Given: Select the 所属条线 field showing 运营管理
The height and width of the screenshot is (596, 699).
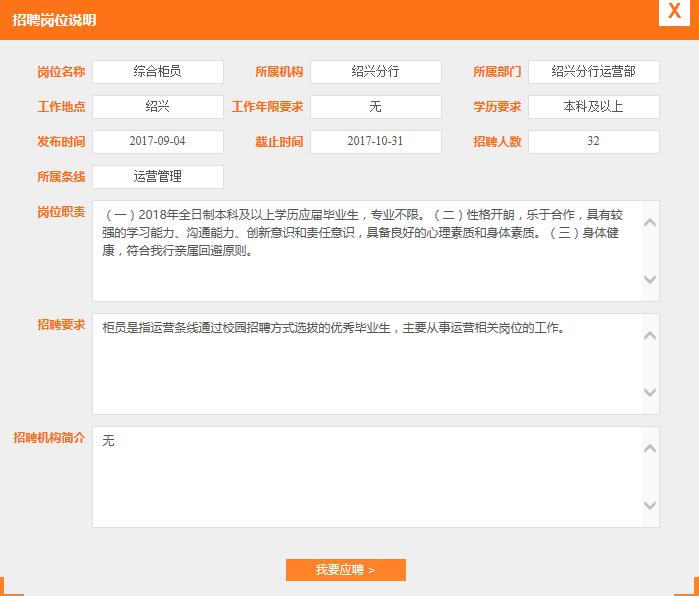Looking at the screenshot, I should point(158,177).
